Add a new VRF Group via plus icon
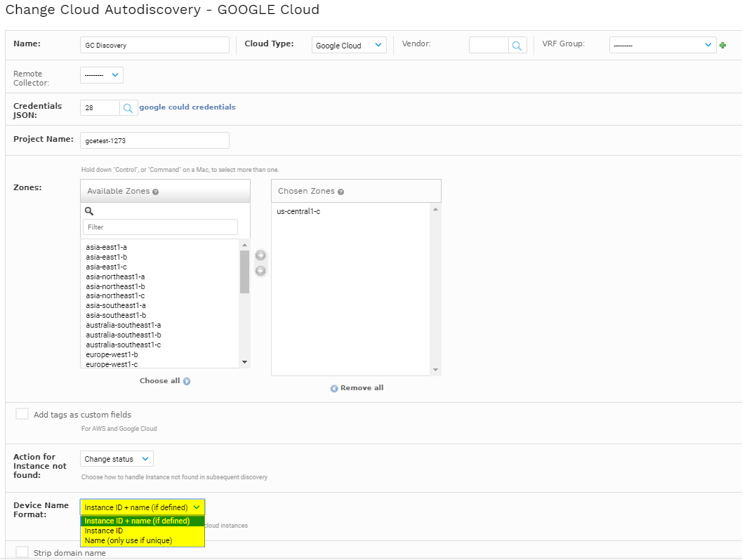The image size is (742, 560). 722,44
